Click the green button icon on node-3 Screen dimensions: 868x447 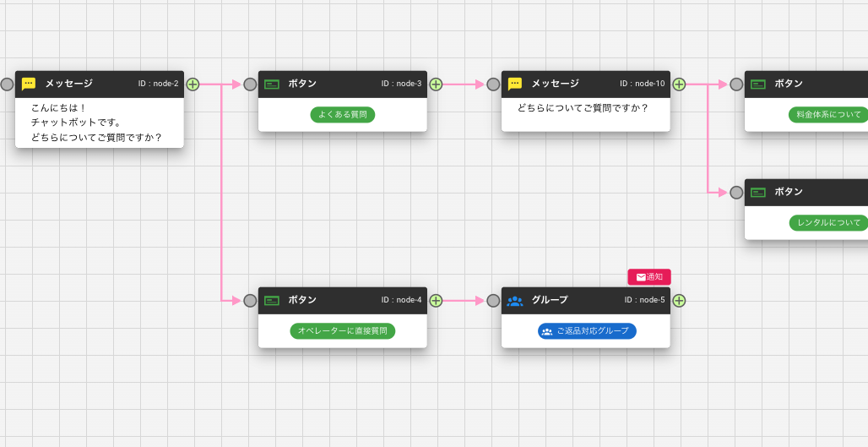[272, 84]
